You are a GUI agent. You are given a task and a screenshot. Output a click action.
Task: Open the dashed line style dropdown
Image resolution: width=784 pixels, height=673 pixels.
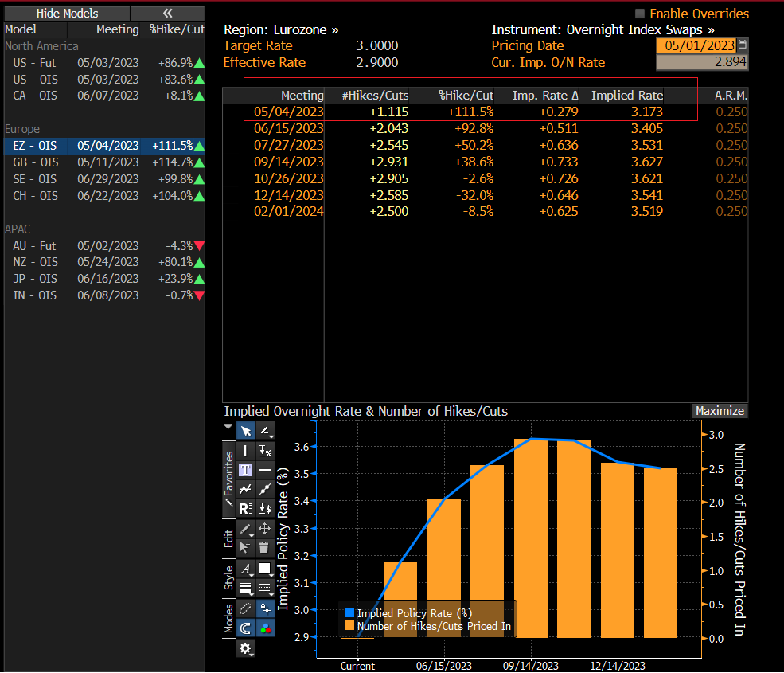tap(265, 588)
